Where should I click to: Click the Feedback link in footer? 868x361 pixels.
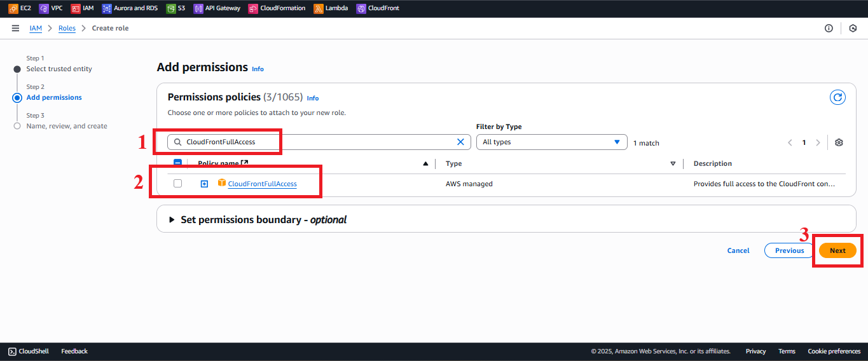coord(74,351)
